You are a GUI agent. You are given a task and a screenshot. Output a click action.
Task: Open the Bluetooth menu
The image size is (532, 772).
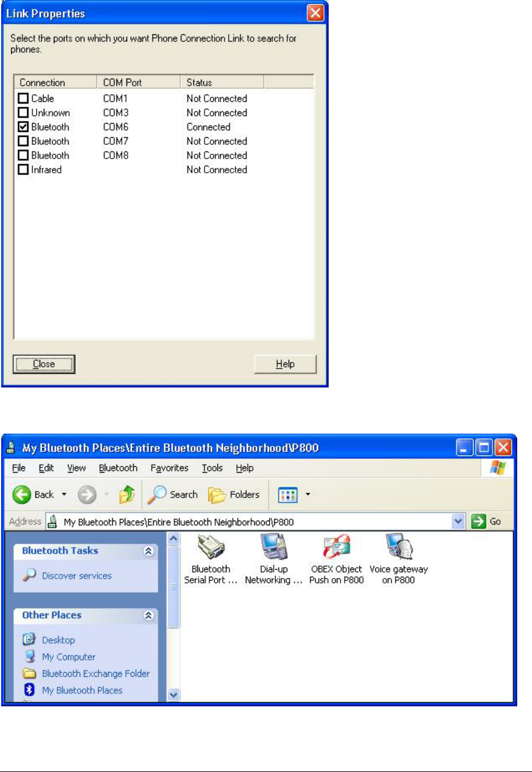(x=118, y=468)
